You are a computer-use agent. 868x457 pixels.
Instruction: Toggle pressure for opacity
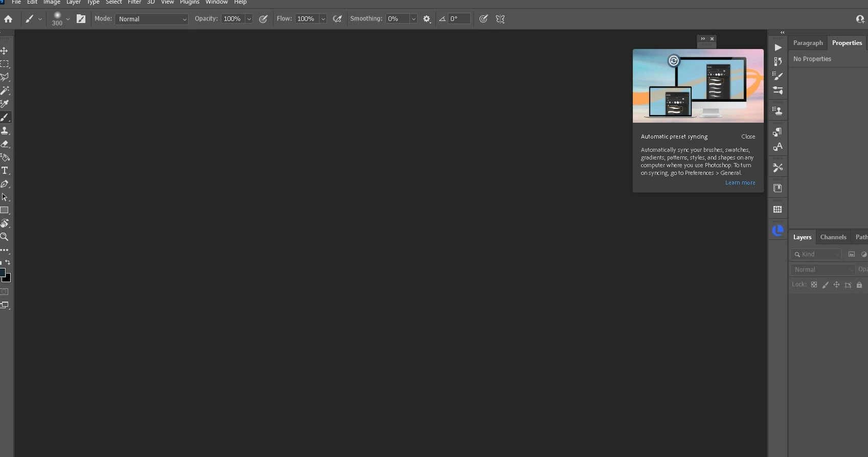pos(263,19)
